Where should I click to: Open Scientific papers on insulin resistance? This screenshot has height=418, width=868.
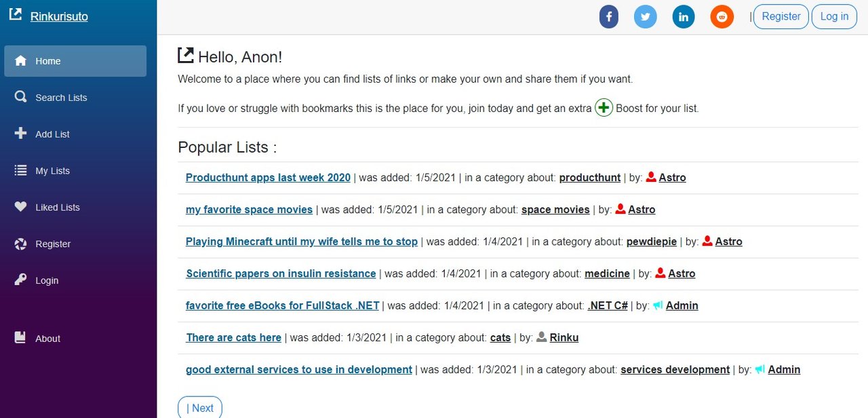tap(281, 273)
